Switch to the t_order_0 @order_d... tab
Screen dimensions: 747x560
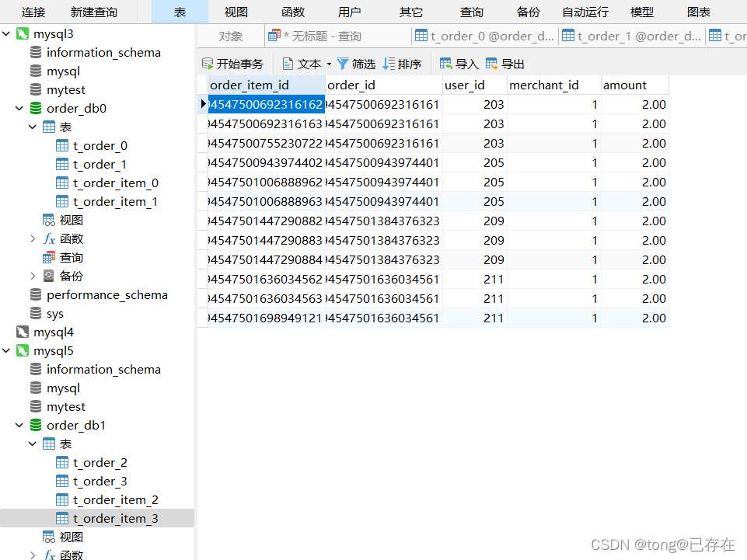click(484, 37)
